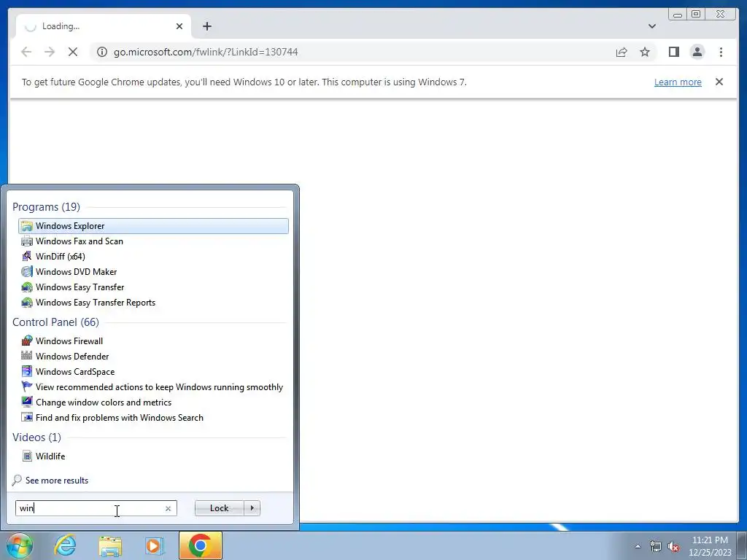
Task: Click the Chrome taskbar button
Action: point(201,545)
